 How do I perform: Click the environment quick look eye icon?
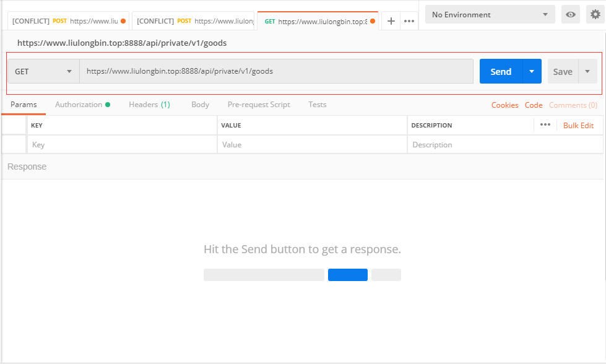[571, 15]
